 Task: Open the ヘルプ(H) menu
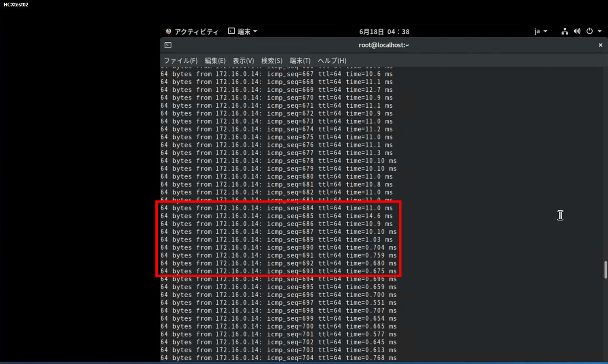click(332, 61)
